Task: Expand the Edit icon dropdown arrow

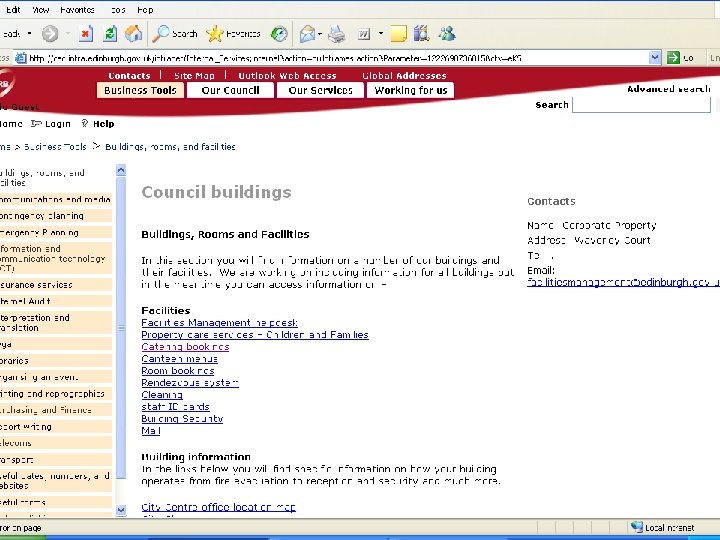Action: (x=381, y=34)
